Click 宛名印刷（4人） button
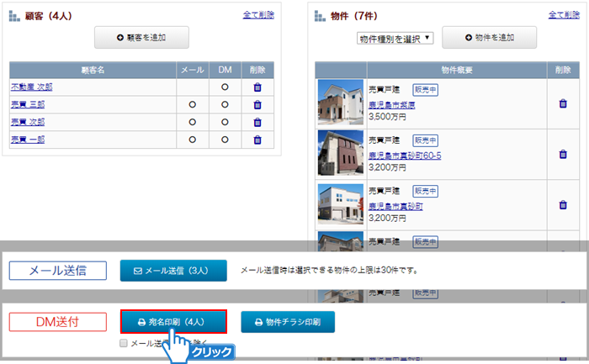Image resolution: width=589 pixels, height=364 pixels. click(x=172, y=322)
